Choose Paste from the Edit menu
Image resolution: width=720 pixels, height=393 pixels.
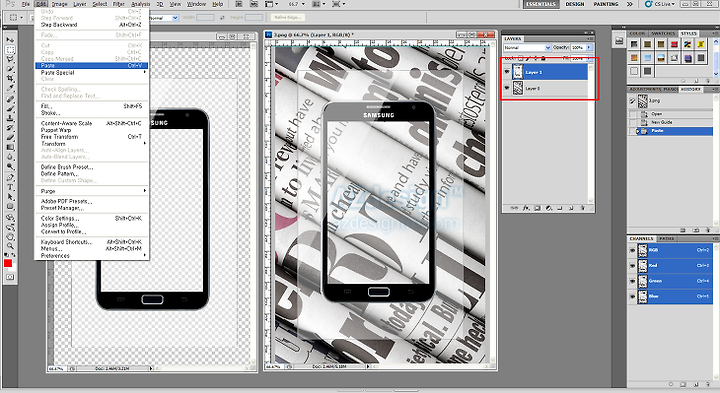[x=91, y=66]
